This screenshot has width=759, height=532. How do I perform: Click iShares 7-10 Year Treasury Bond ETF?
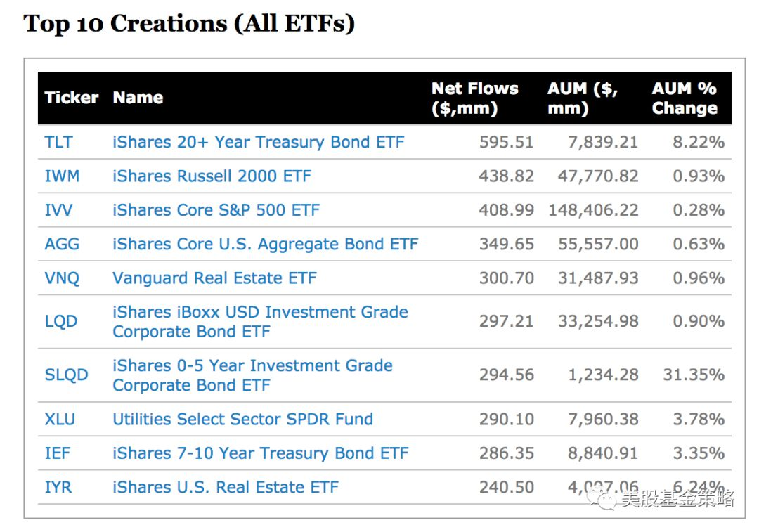260,453
